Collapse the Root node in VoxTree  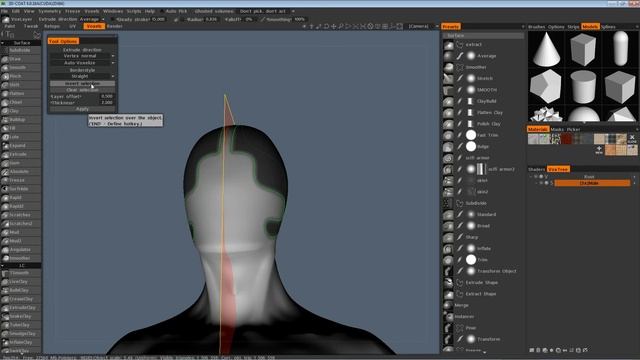(531, 177)
